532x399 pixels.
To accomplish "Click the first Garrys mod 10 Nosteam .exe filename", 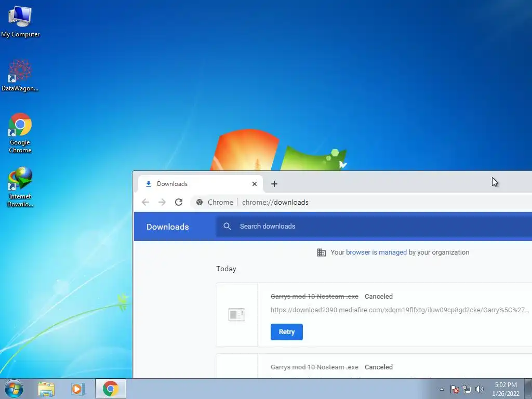I will [x=314, y=297].
